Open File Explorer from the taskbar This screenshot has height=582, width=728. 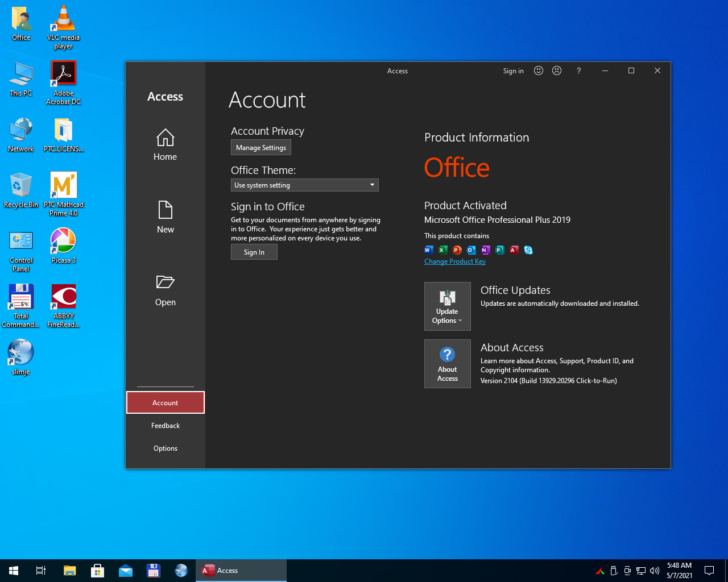click(x=69, y=571)
